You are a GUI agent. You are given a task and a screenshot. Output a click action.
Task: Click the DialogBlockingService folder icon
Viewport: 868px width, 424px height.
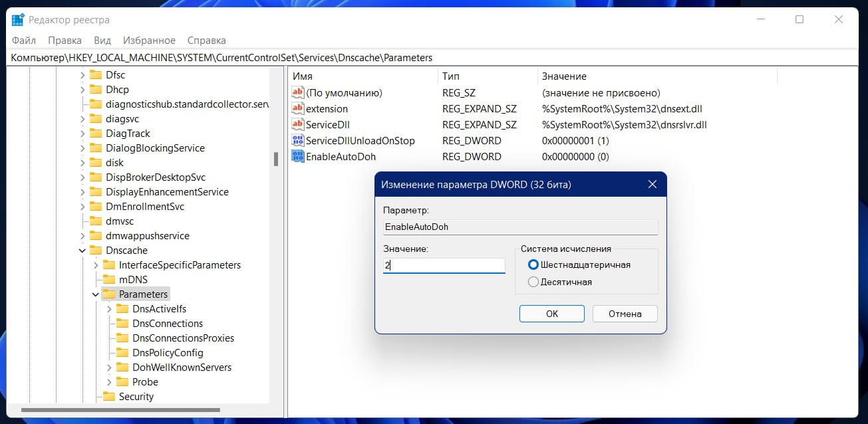pyautogui.click(x=96, y=148)
